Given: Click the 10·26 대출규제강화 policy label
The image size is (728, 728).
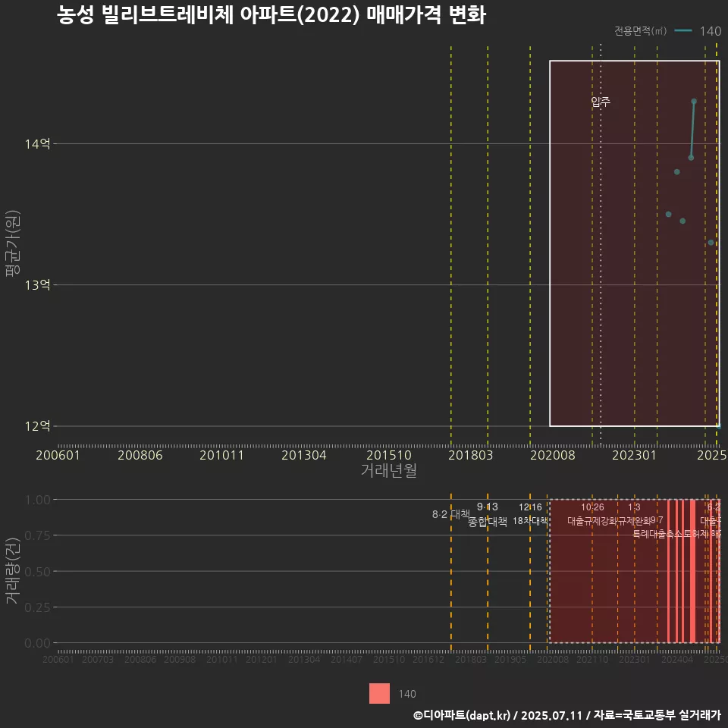Looking at the screenshot, I should pyautogui.click(x=592, y=514).
